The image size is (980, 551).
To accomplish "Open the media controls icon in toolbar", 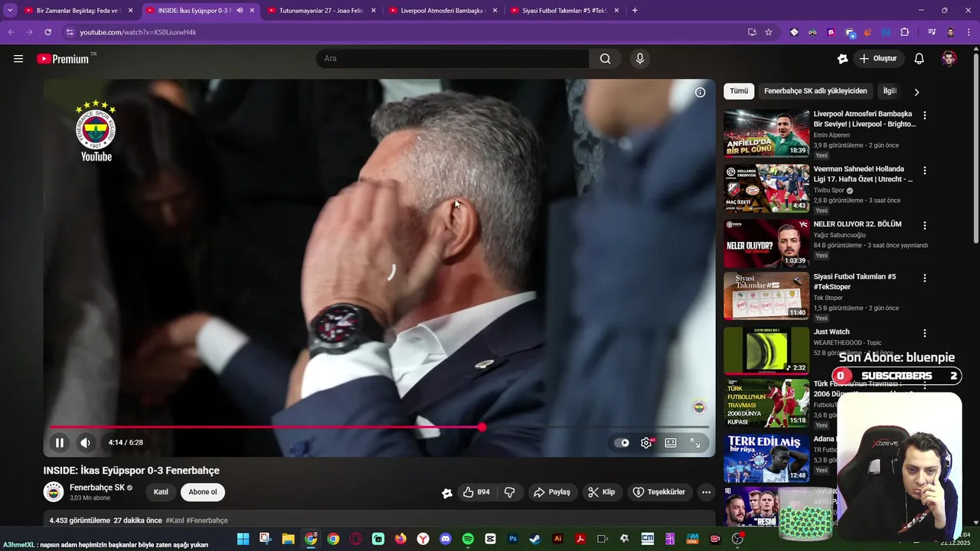I will click(932, 32).
